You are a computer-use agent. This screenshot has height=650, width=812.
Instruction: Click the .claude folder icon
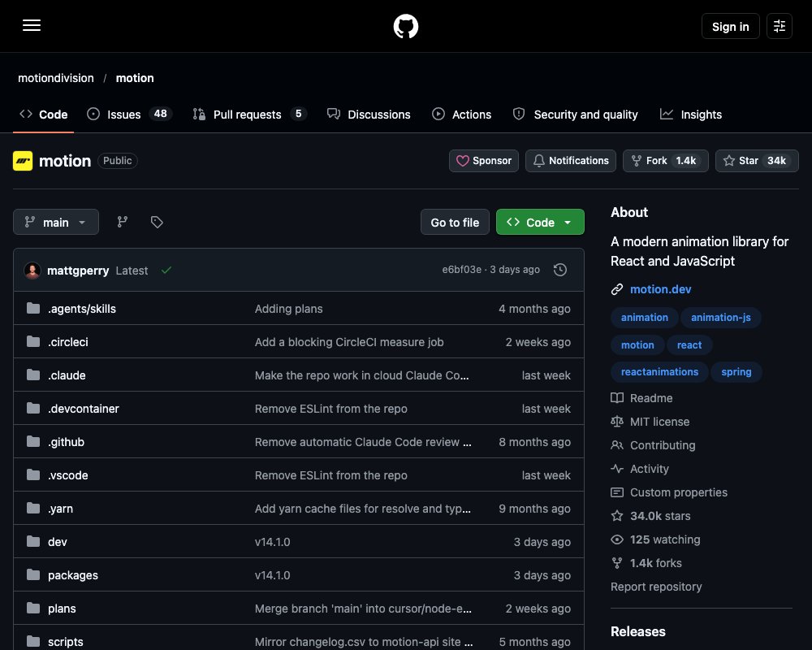click(x=33, y=375)
